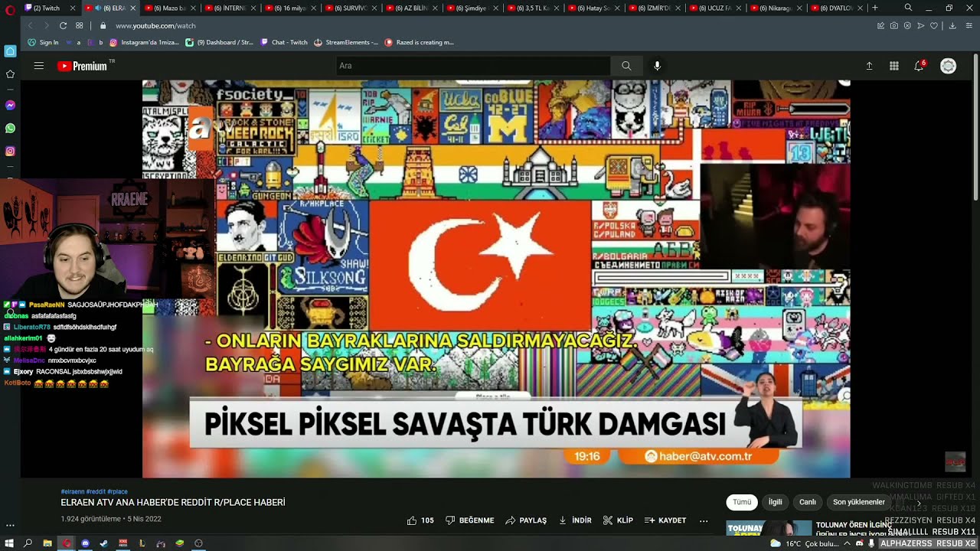
Task: Click the heart bookmark icon in address bar
Action: coord(934,25)
